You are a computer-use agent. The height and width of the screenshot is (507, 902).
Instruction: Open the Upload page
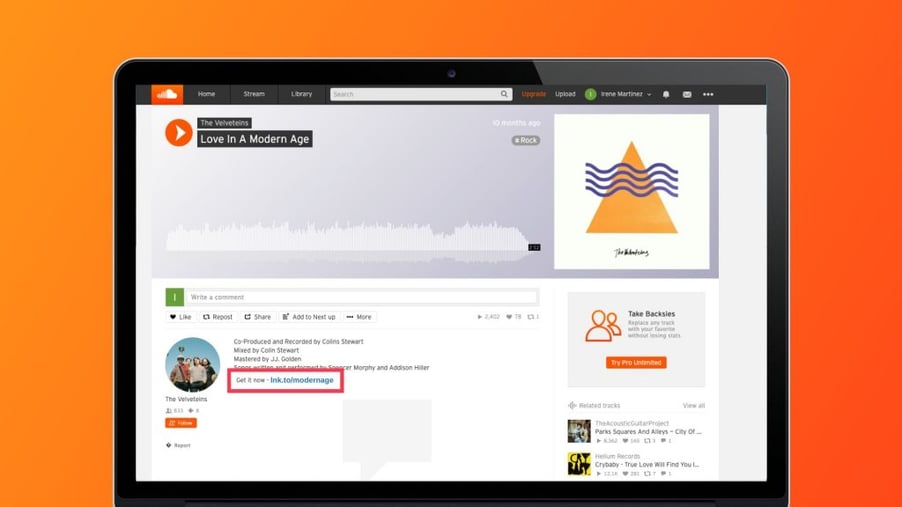point(565,94)
